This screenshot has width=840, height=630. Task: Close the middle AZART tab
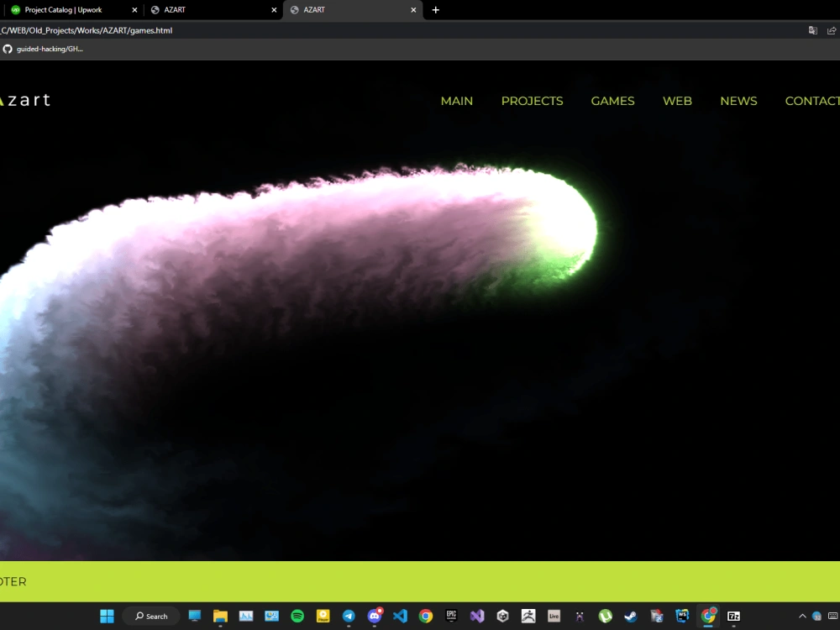click(274, 9)
